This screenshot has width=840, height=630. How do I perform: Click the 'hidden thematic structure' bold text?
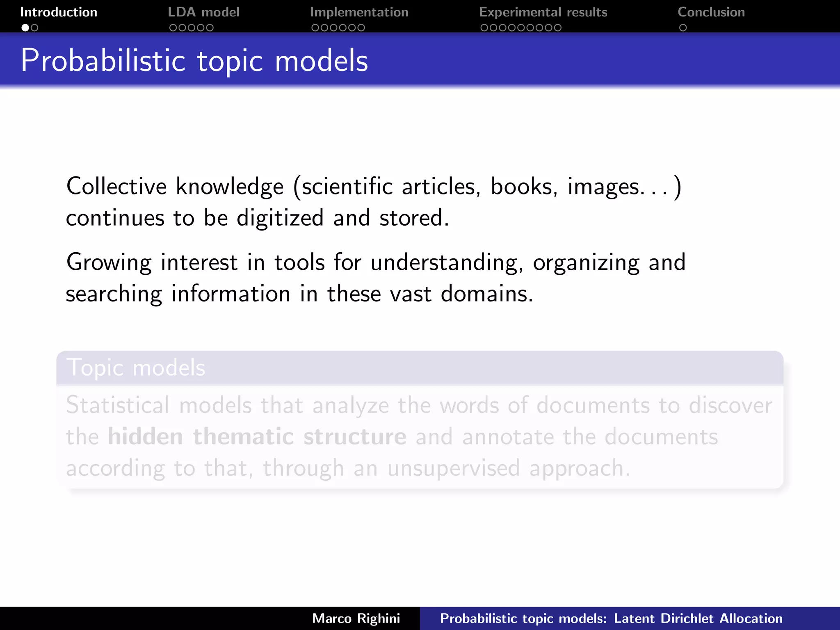(x=257, y=436)
